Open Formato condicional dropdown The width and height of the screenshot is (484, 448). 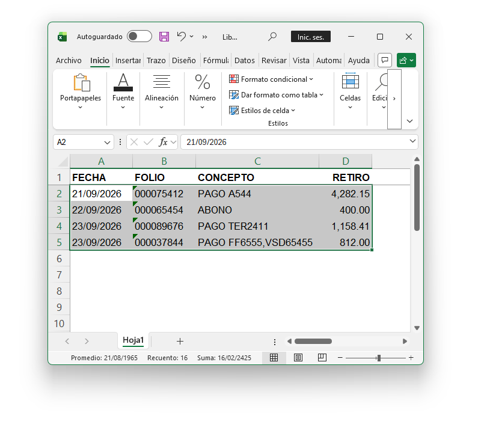coord(271,79)
